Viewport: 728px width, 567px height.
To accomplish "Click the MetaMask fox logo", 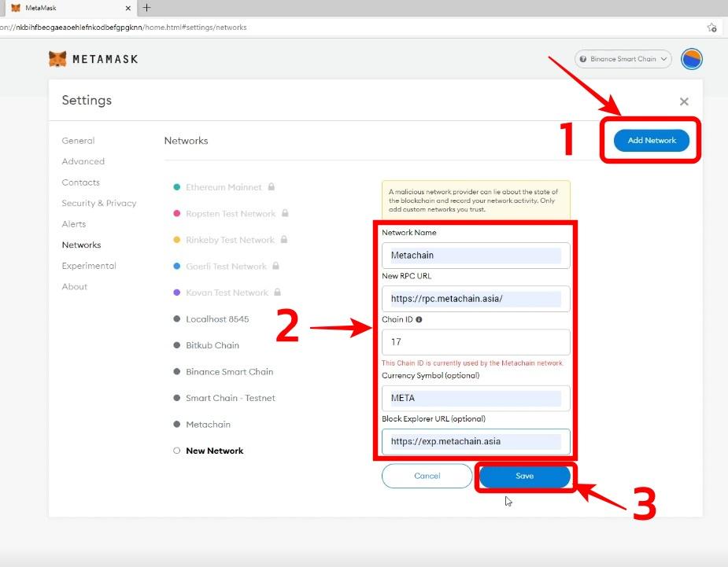I will (57, 59).
